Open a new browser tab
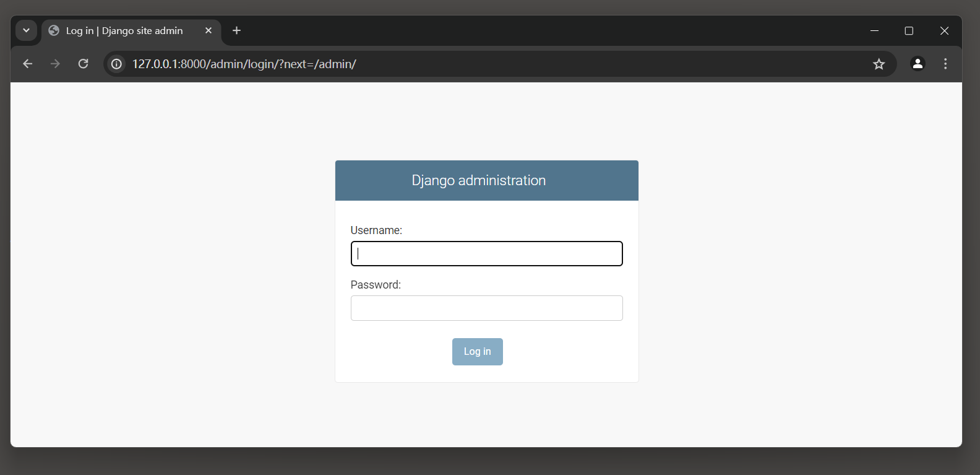This screenshot has width=980, height=475. (236, 30)
